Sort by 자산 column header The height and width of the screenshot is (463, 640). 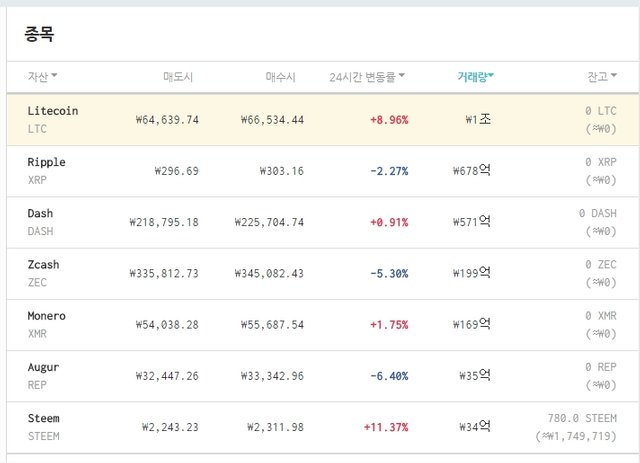coord(42,76)
